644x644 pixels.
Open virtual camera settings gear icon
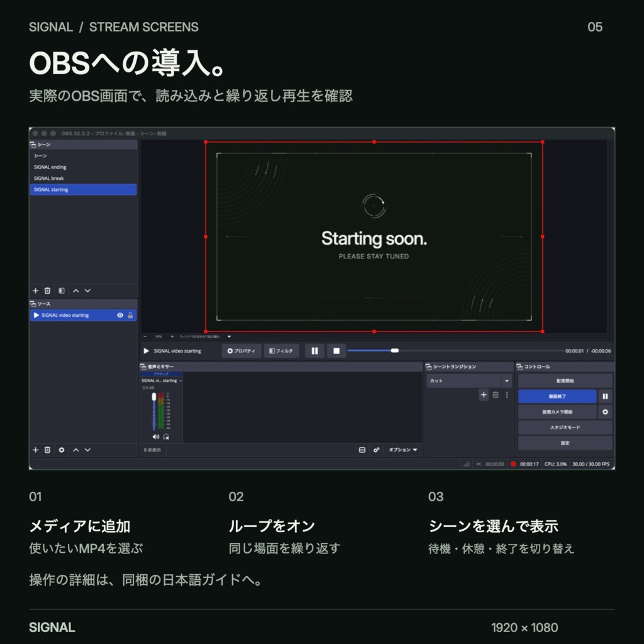[605, 412]
